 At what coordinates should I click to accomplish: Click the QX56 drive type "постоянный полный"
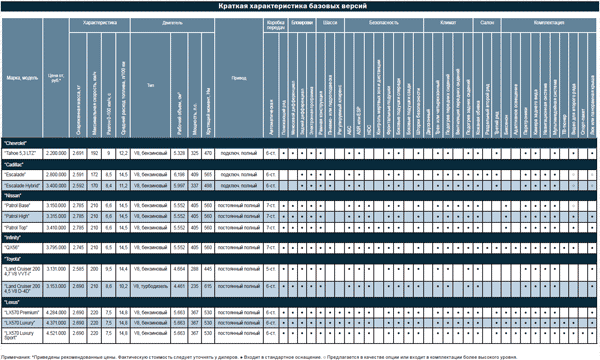coord(239,248)
